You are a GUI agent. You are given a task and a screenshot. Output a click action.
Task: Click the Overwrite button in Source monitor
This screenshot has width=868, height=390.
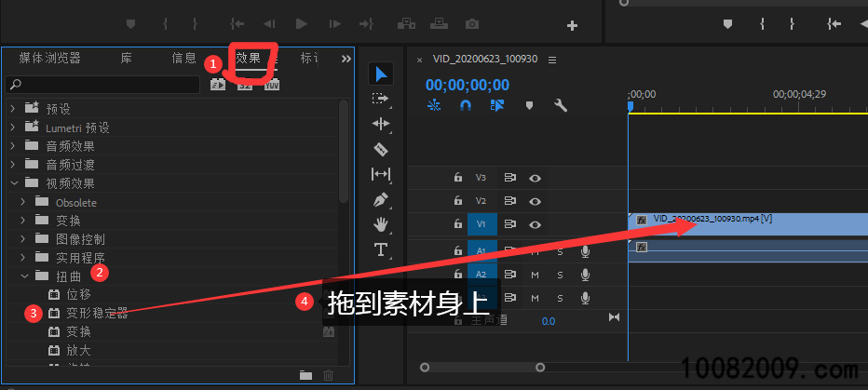pos(440,24)
